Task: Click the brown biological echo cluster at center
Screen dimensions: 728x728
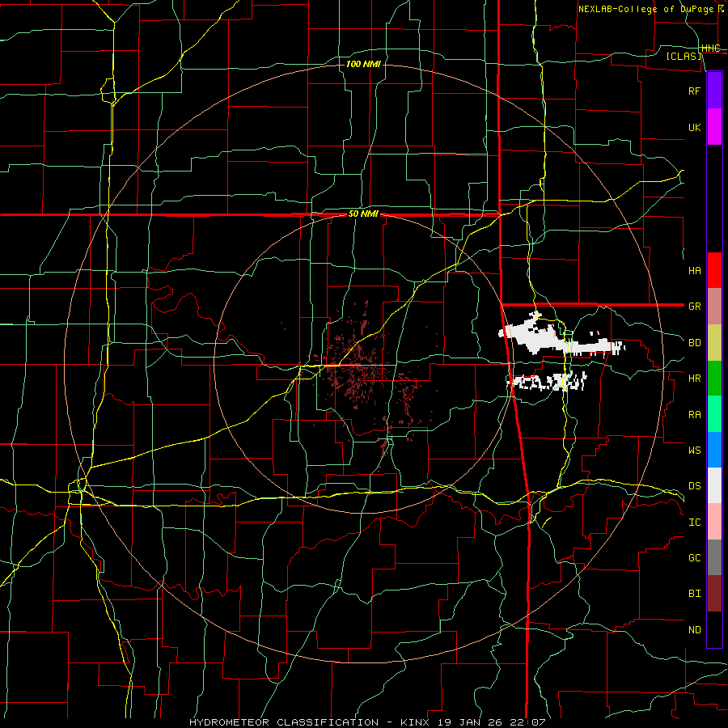Action: 360,366
